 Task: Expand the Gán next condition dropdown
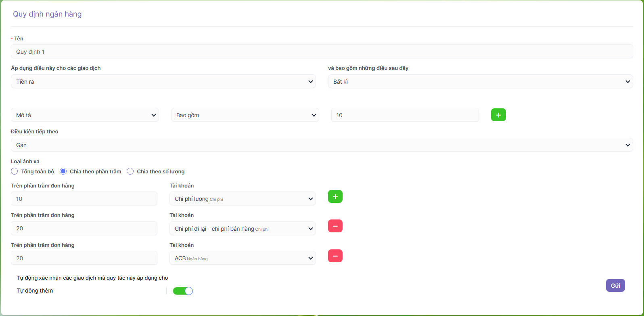point(322,145)
